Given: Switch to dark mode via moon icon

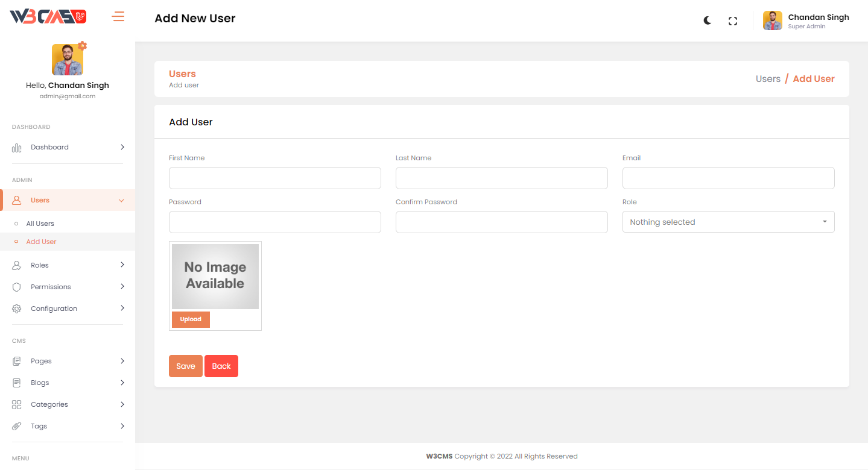Looking at the screenshot, I should [x=708, y=20].
